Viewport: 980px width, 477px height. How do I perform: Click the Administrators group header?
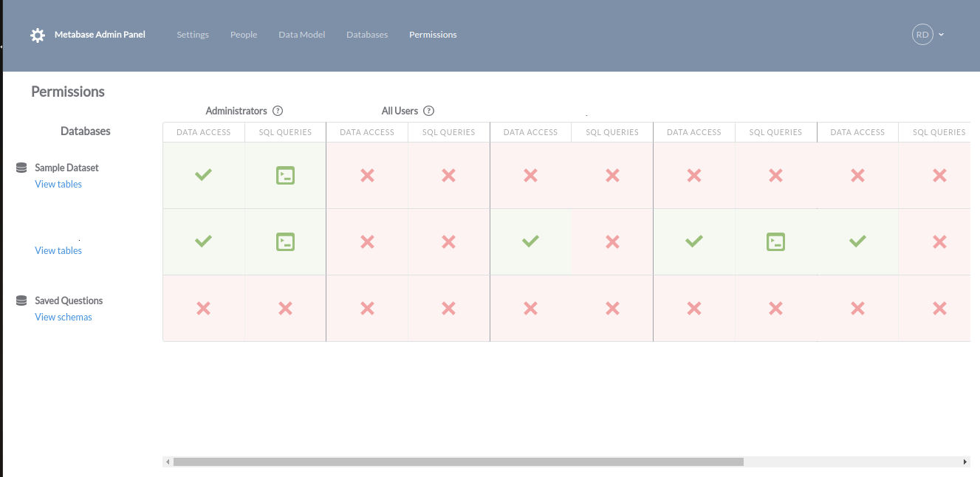coord(236,111)
